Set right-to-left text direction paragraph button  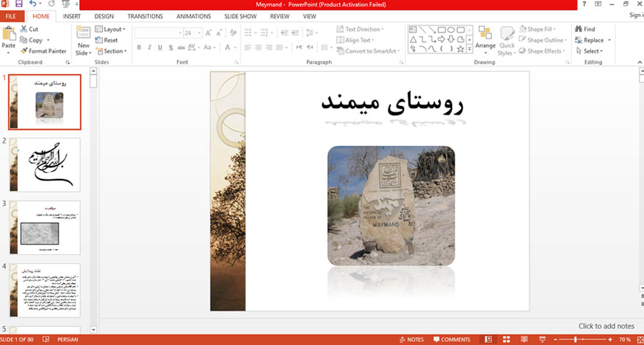click(310, 47)
